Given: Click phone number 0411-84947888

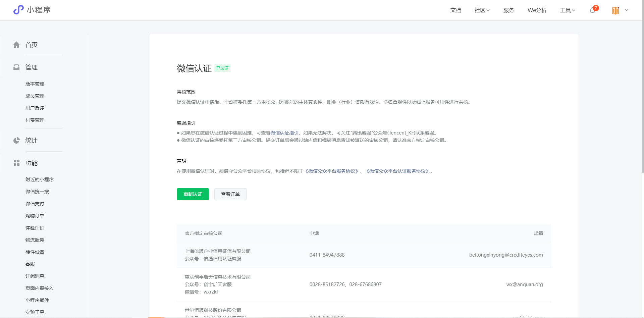Looking at the screenshot, I should [x=327, y=255].
